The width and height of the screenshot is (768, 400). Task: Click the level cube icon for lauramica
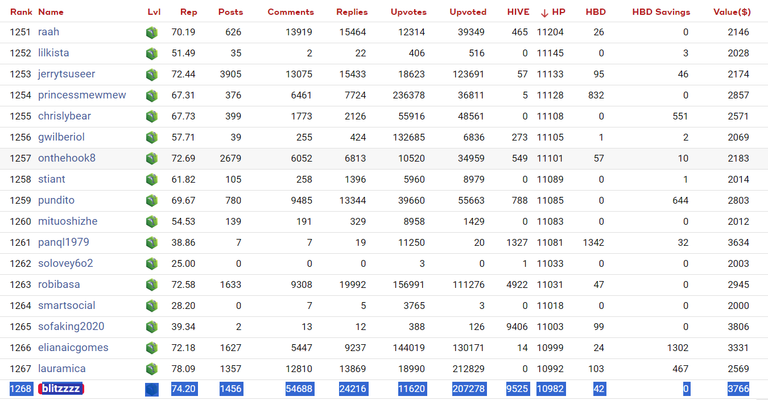(152, 370)
